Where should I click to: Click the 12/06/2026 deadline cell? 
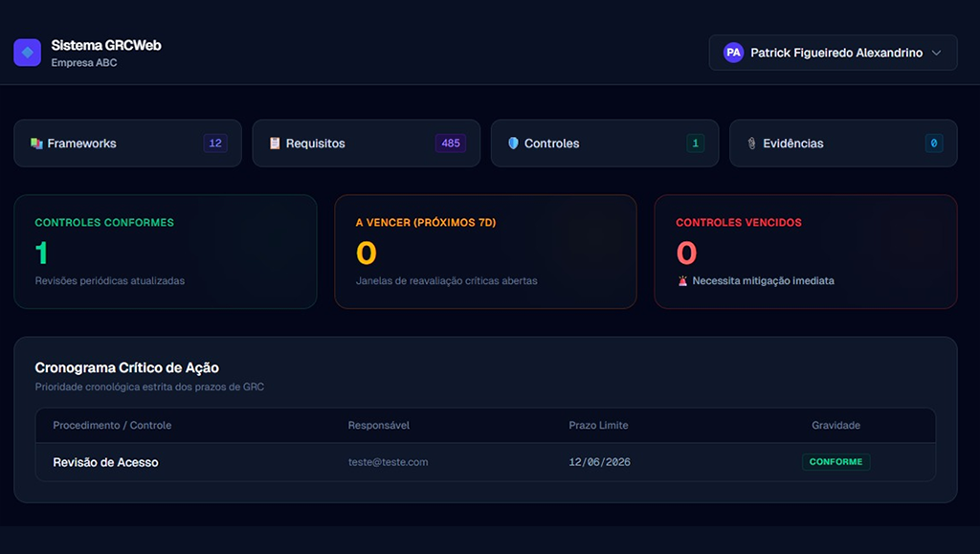[599, 462]
